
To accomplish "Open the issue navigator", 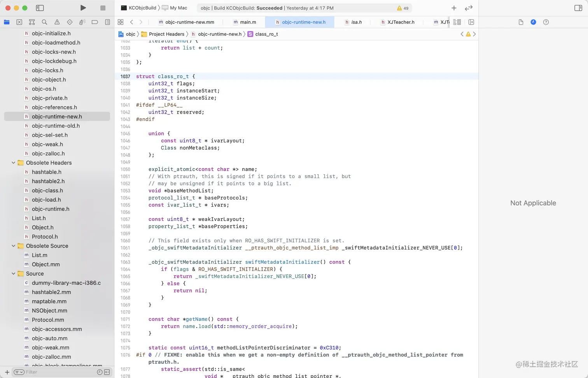I will pos(57,22).
